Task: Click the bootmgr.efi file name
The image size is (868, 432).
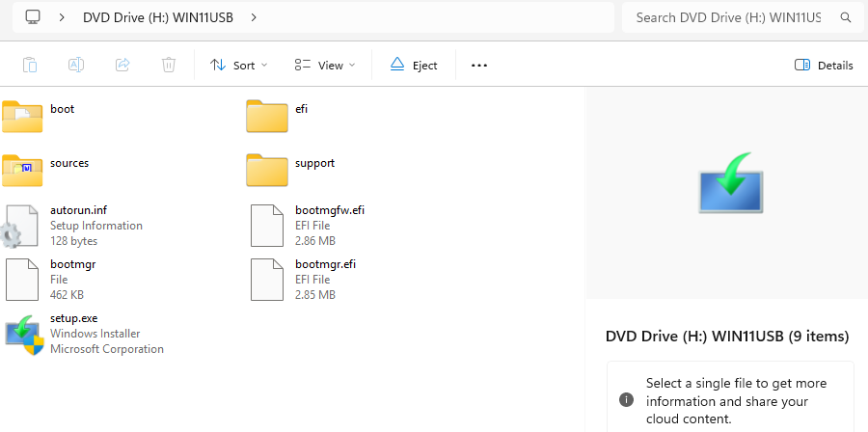Action: (325, 264)
